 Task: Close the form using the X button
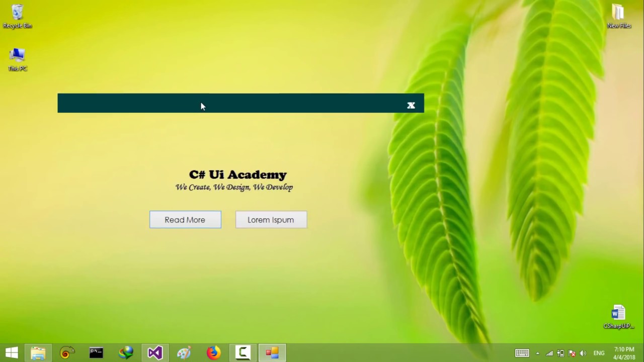pos(411,105)
